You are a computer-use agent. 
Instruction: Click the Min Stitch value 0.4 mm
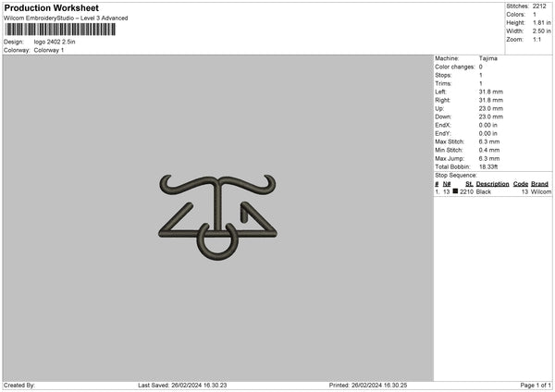pyautogui.click(x=489, y=151)
